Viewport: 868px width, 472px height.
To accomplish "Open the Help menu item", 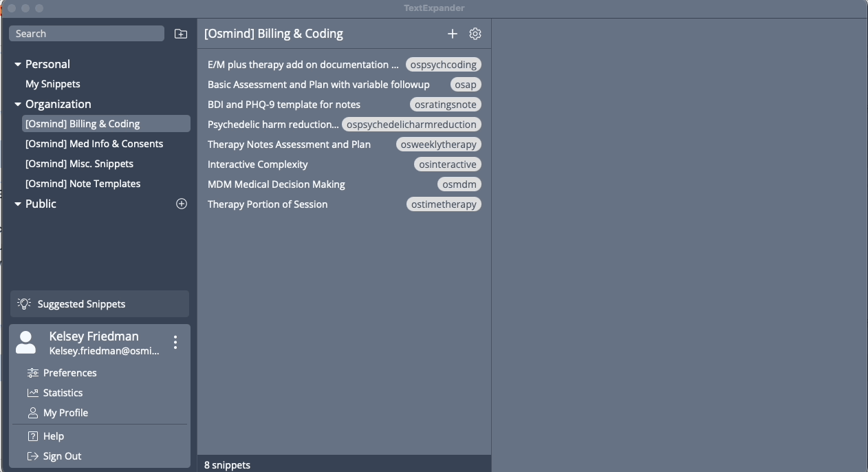I will (52, 436).
